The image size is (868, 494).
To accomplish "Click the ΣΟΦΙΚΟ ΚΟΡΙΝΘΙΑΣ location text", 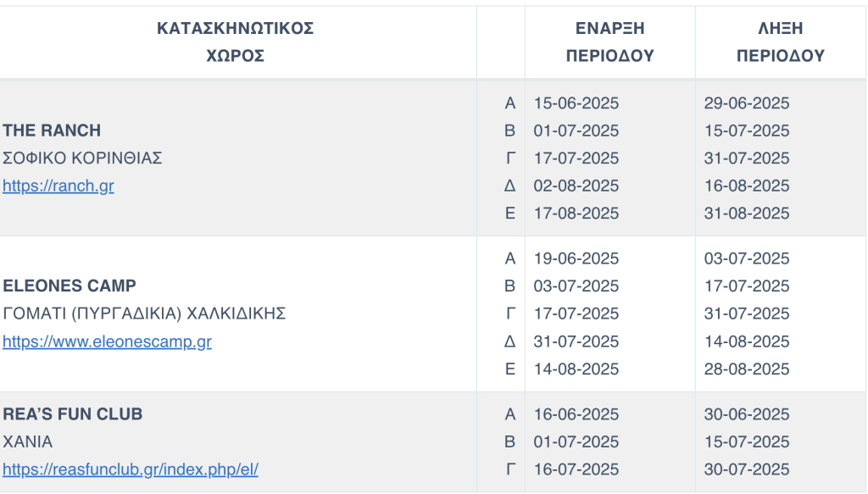I will click(82, 158).
